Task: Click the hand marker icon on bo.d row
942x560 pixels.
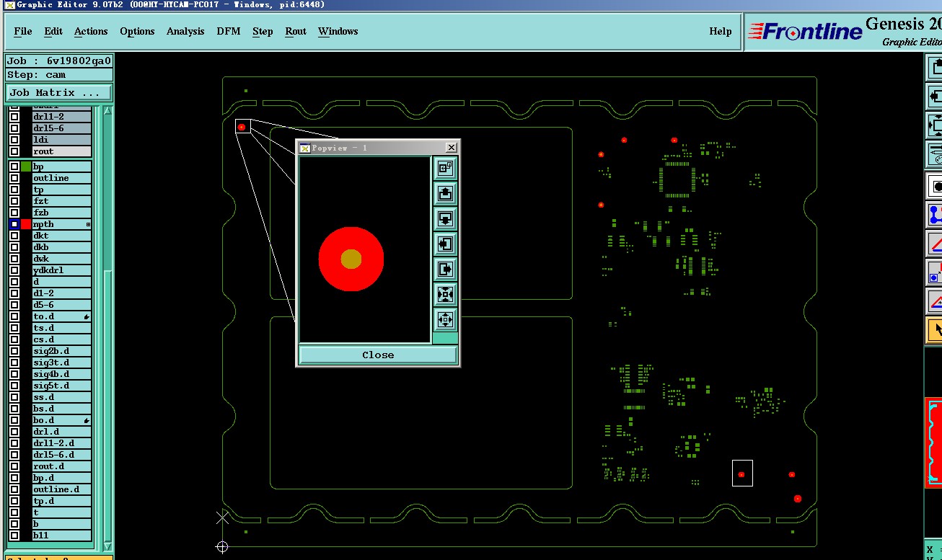Action: tap(87, 420)
